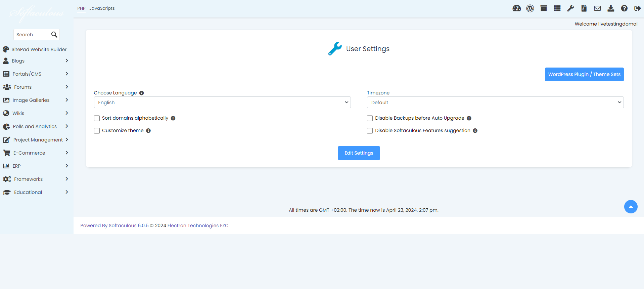Click info icon beside Customize theme
Image resolution: width=644 pixels, height=289 pixels.
pyautogui.click(x=148, y=131)
